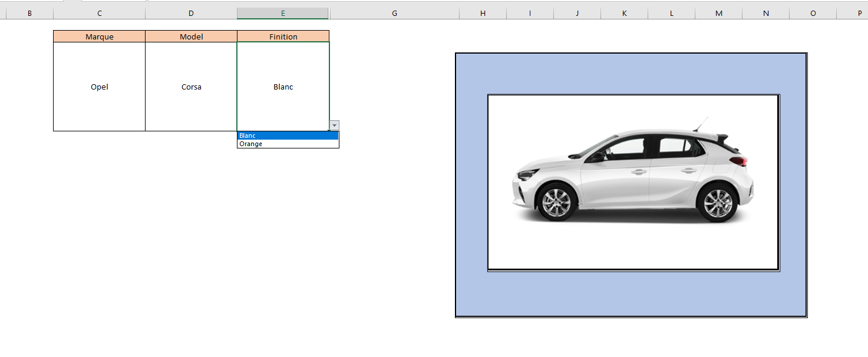Image resolution: width=868 pixels, height=357 pixels.
Task: Select column N header
Action: pos(766,13)
